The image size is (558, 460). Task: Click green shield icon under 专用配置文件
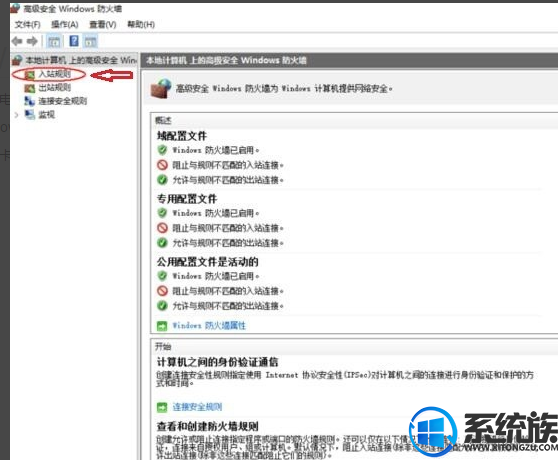tap(162, 213)
